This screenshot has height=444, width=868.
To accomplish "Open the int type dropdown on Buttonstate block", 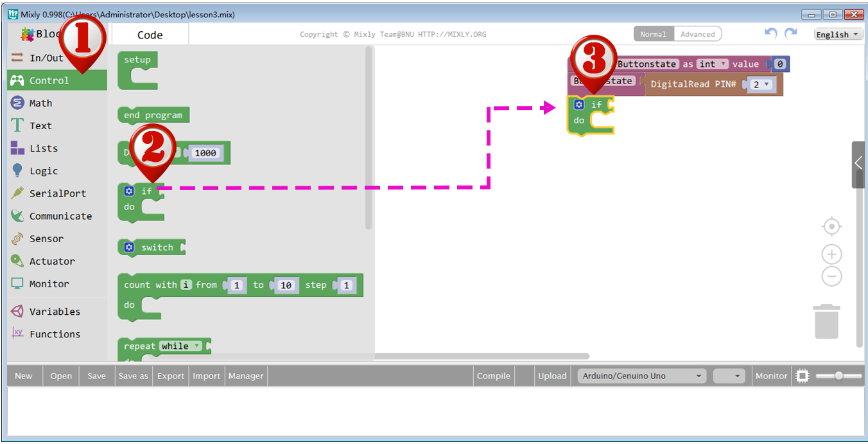I will point(713,64).
